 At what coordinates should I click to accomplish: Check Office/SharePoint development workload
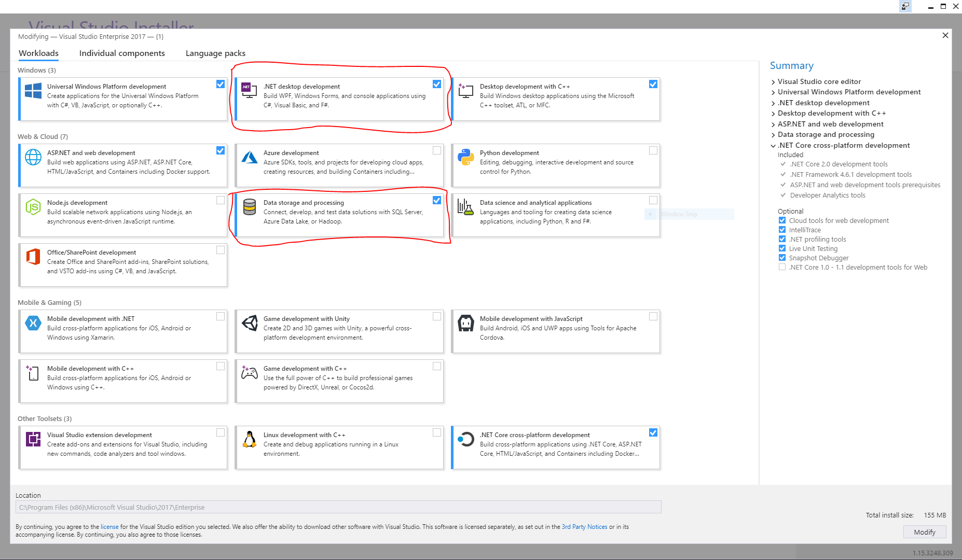pos(221,250)
